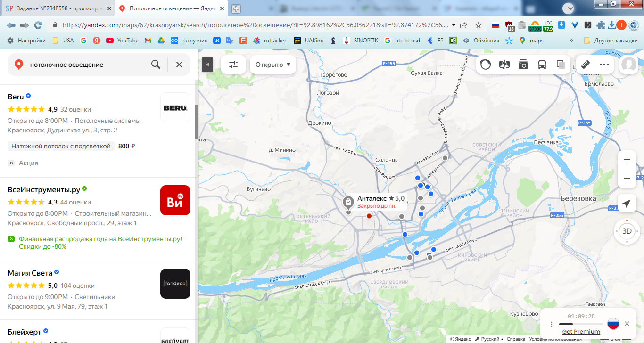Open the YouTube bookmark

(123, 41)
